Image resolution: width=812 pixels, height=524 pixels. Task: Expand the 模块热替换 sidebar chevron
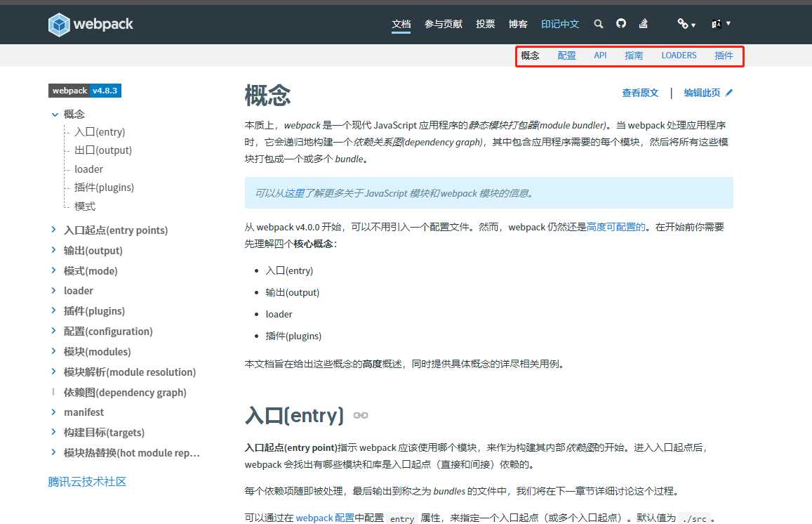[53, 452]
